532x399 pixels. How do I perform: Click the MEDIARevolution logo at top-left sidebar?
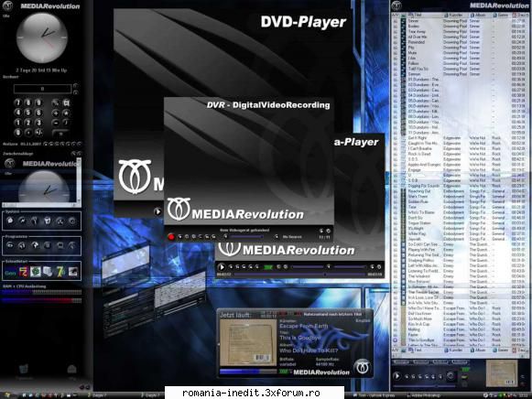[x=7, y=5]
